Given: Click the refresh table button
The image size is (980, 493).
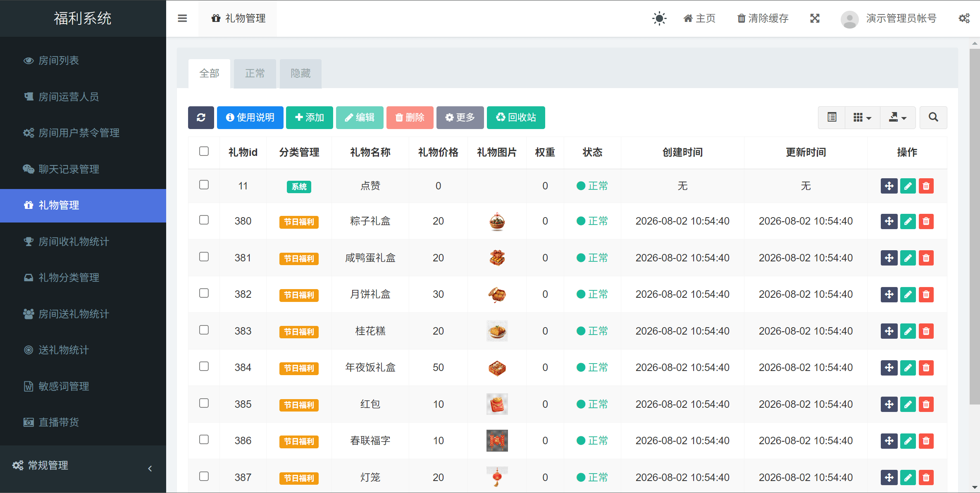Looking at the screenshot, I should 201,117.
